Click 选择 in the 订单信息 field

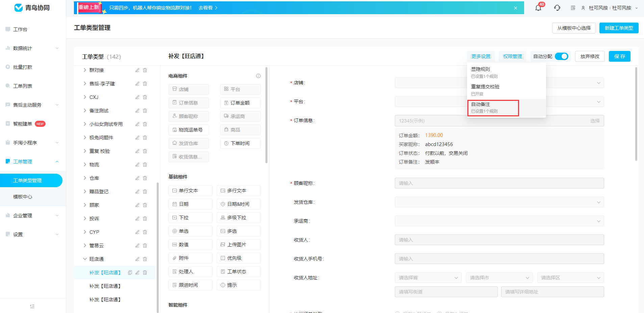tap(595, 121)
